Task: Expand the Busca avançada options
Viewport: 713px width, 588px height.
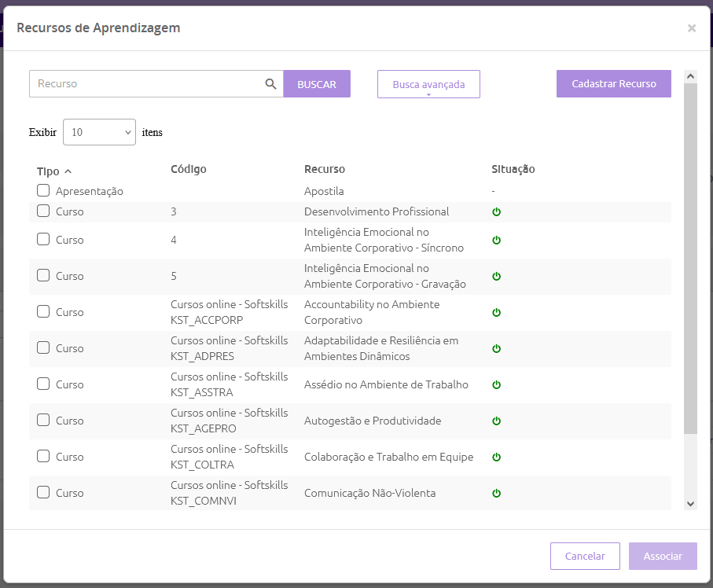Action: [428, 84]
